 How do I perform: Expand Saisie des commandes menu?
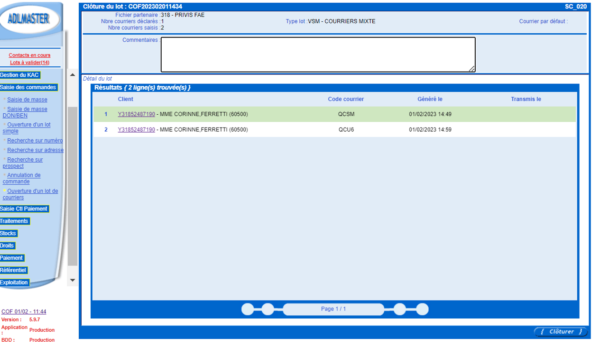pos(28,87)
